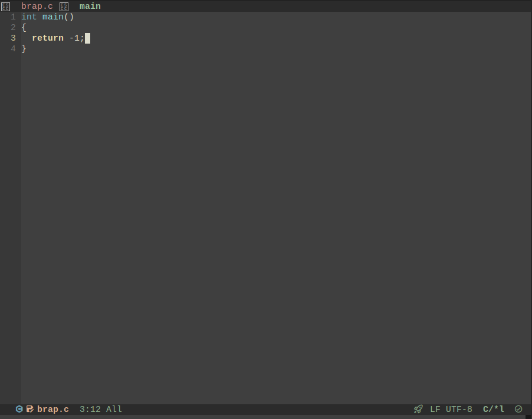Click the UTF-8 encoding indicator
Screen dimensions: 532x419
point(459,409)
